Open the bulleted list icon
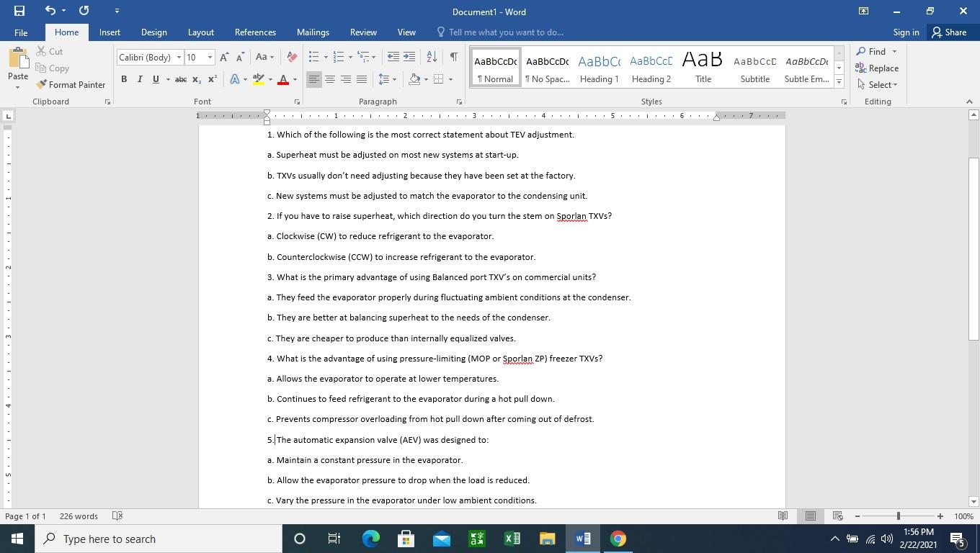 pyautogui.click(x=313, y=56)
